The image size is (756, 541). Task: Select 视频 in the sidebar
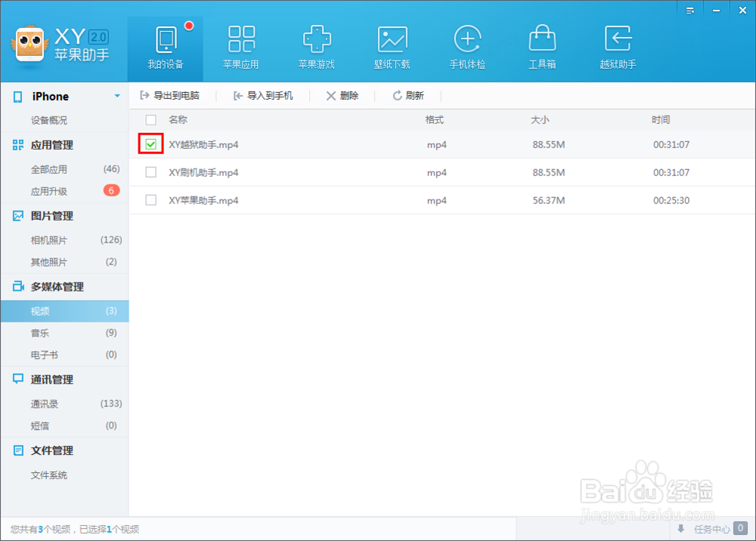[64, 311]
